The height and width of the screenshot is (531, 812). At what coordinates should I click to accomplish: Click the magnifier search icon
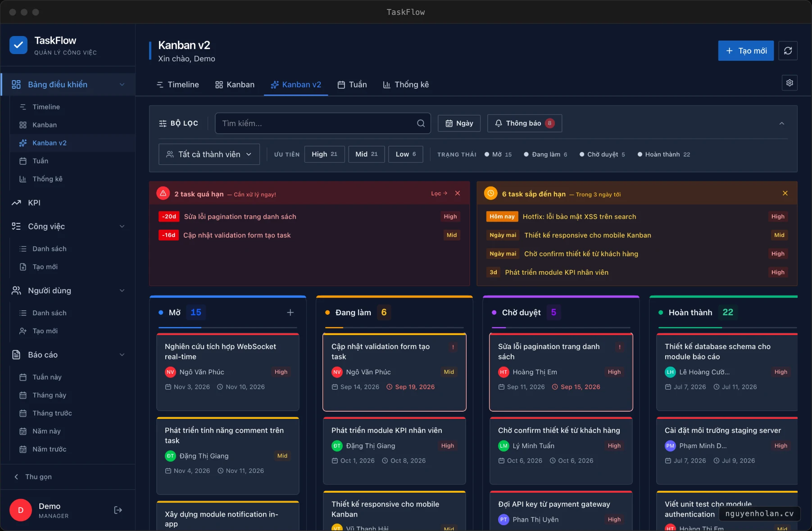click(x=421, y=123)
